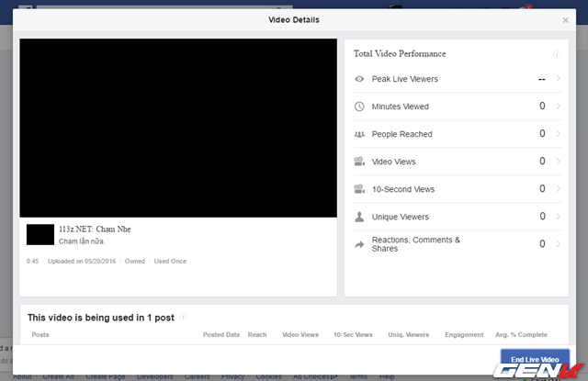The image size is (588, 381).
Task: Click the Avg. % Complete column header
Action: coord(521,334)
